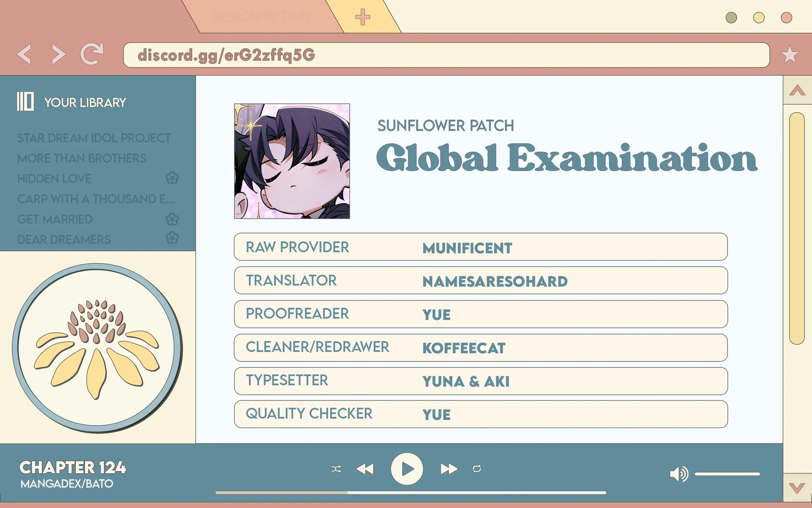The width and height of the screenshot is (812, 508).
Task: Select the Quality Checker Yue row
Action: 481,414
